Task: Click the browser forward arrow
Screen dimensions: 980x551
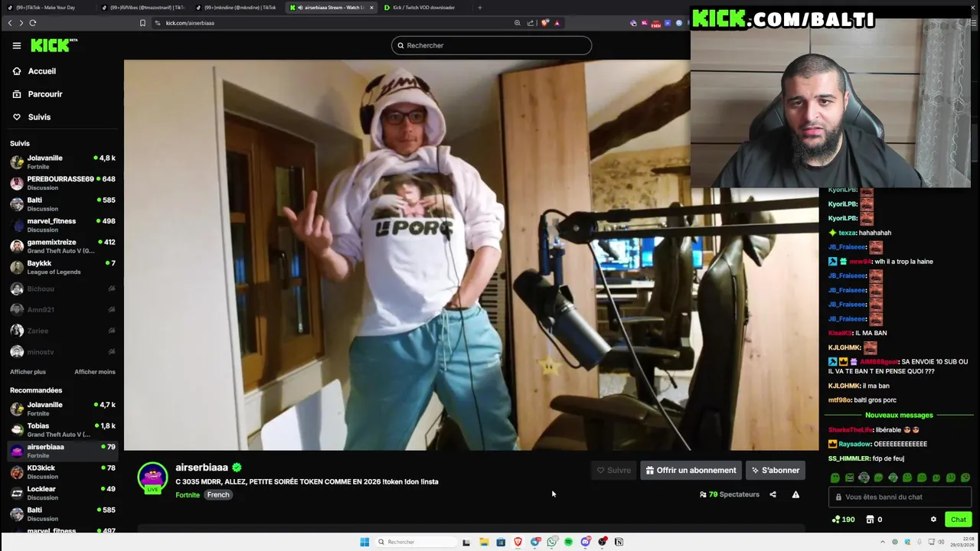Action: coord(21,23)
